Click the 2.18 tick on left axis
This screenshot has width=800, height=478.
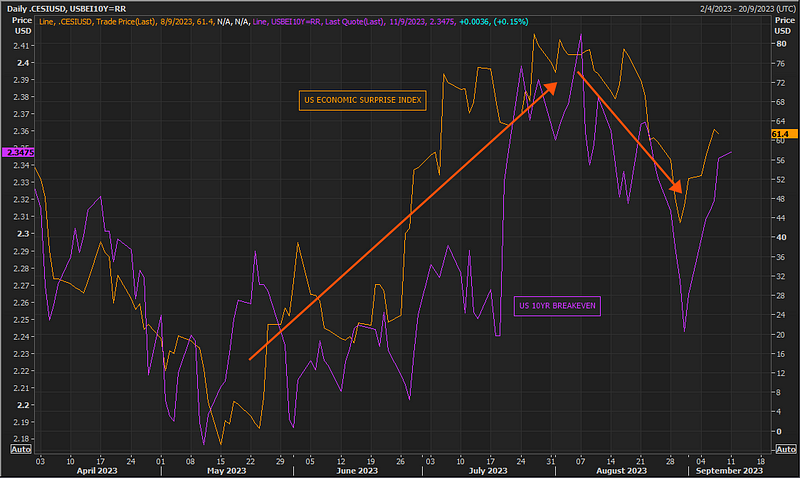coord(21,439)
